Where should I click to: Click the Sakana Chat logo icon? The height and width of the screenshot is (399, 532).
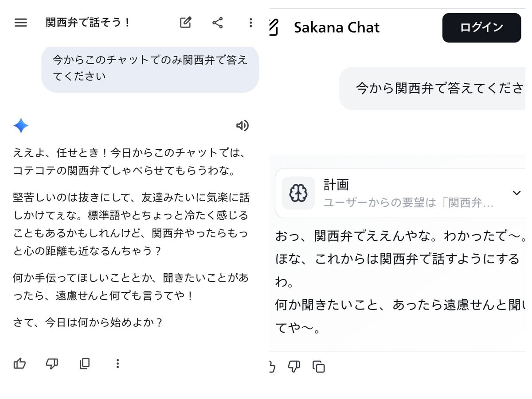pos(274,27)
